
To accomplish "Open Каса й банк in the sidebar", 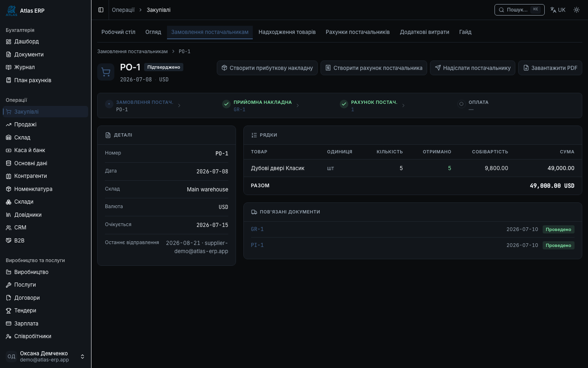I will pyautogui.click(x=45, y=150).
